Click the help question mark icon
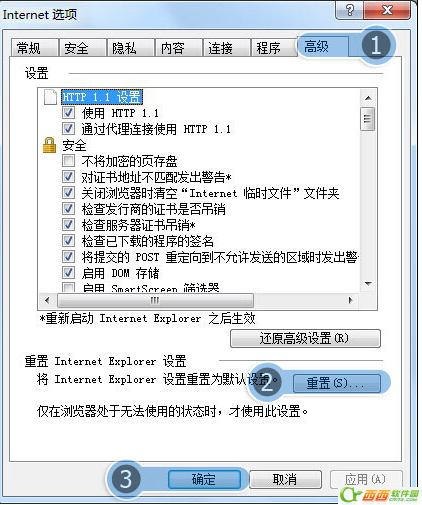This screenshot has height=505, width=422. pyautogui.click(x=350, y=10)
